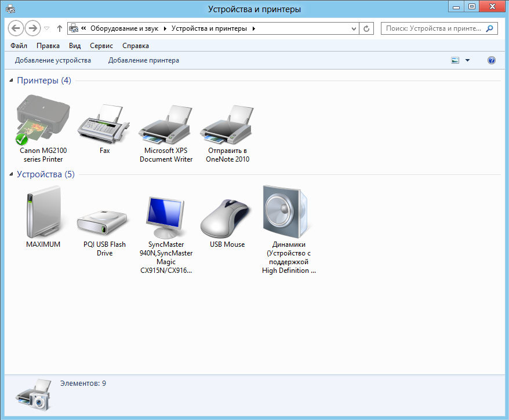Click the Microsoft XPS Document Writer label
The height and width of the screenshot is (420, 509).
(x=166, y=155)
